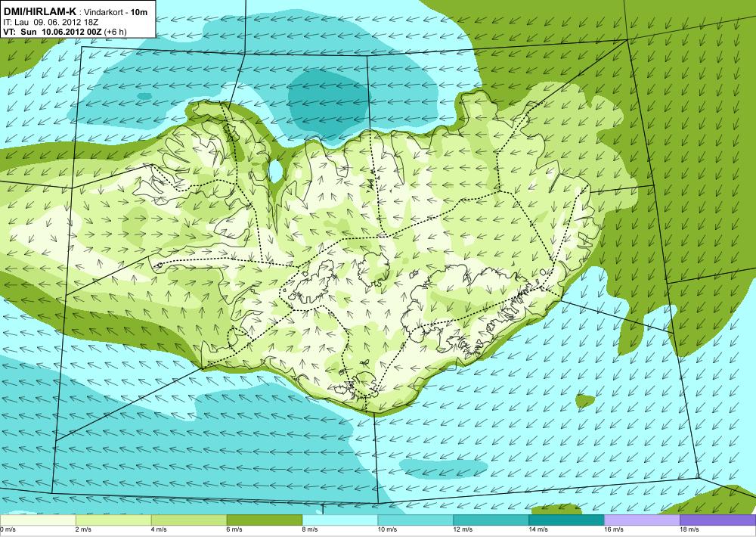
Task: Click the "DMI/HIRLAM-K" title text
Action: coord(39,12)
